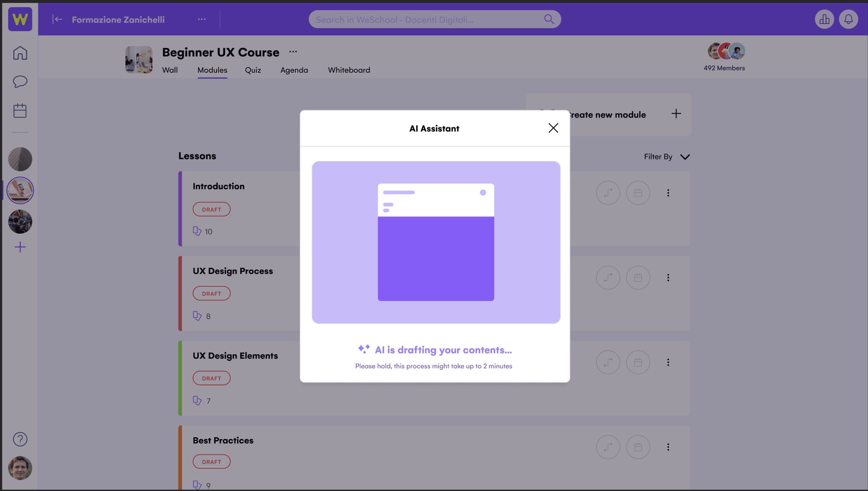
Task: Open the help question mark icon
Action: pyautogui.click(x=20, y=439)
